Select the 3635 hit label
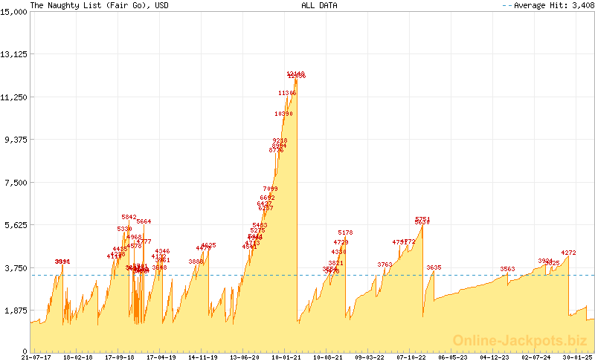 click(434, 267)
